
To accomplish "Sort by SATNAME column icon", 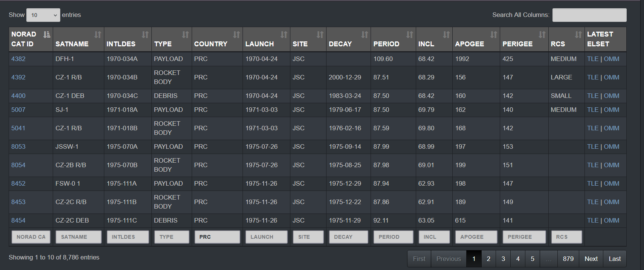I will (98, 35).
